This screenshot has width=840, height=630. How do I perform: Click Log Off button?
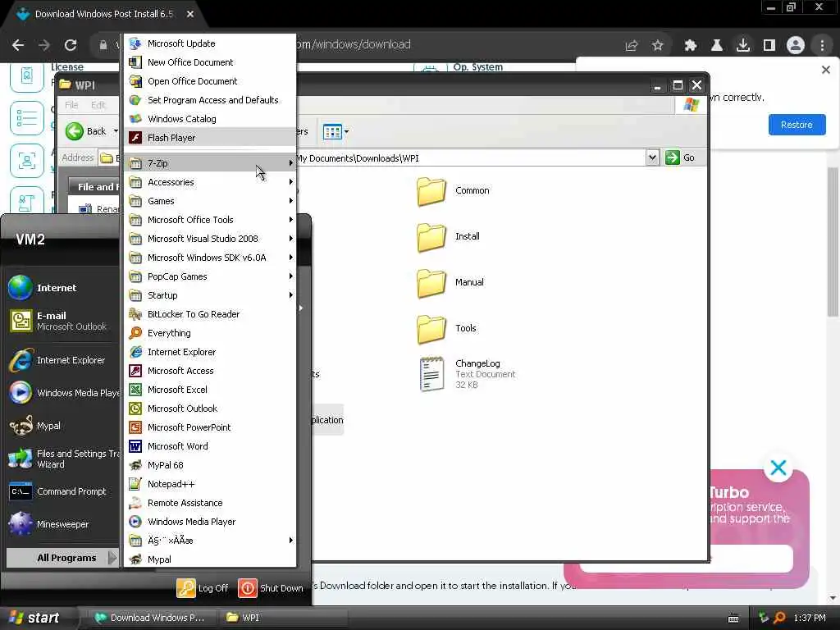(203, 587)
